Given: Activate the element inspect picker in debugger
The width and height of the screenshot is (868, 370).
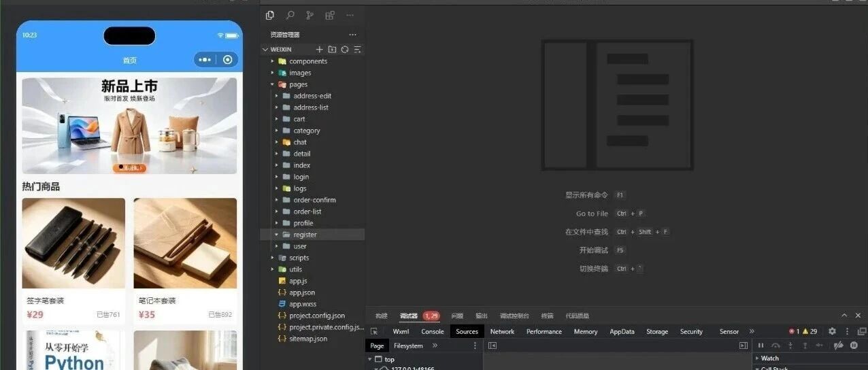Looking at the screenshot, I should (374, 331).
